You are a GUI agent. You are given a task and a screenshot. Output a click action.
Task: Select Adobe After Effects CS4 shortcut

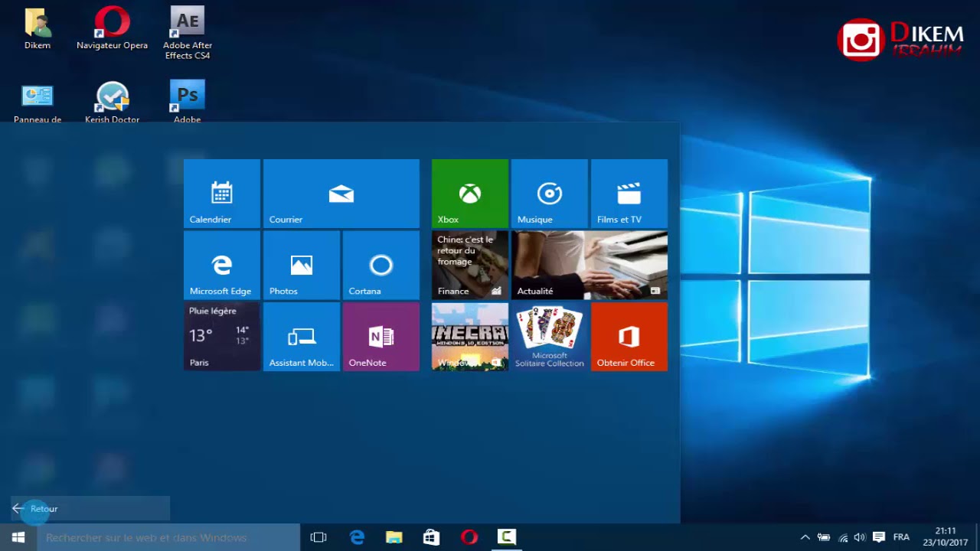[187, 34]
